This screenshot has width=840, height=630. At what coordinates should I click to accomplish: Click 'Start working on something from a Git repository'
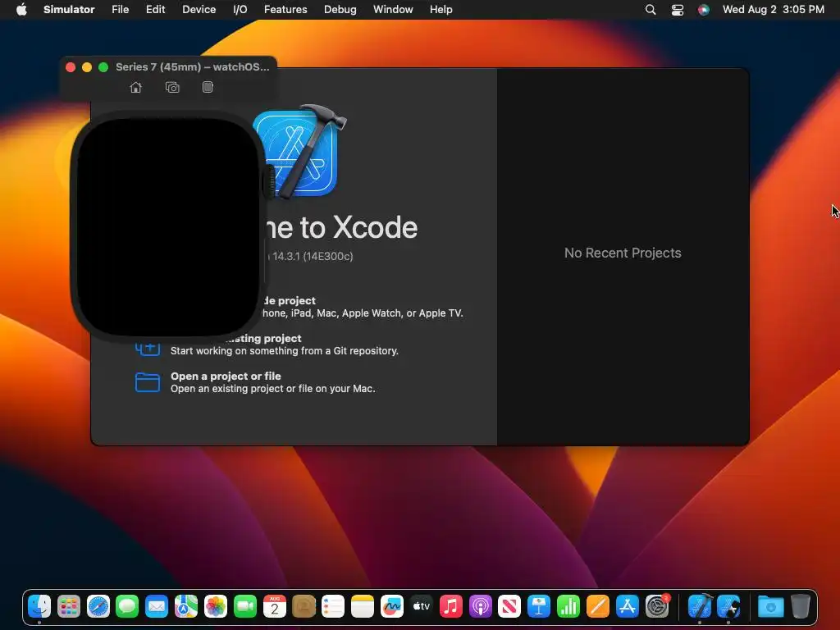[x=285, y=351]
